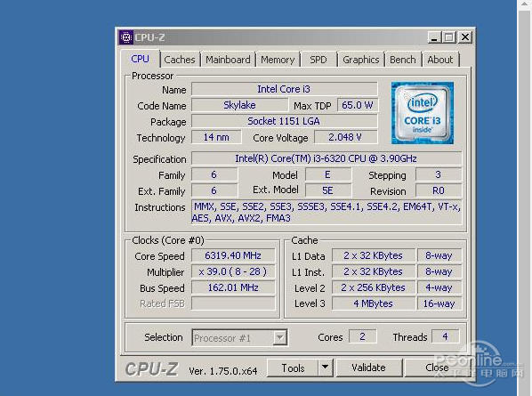The height and width of the screenshot is (396, 532).
Task: Open the Mainboard tab
Action: (x=228, y=60)
